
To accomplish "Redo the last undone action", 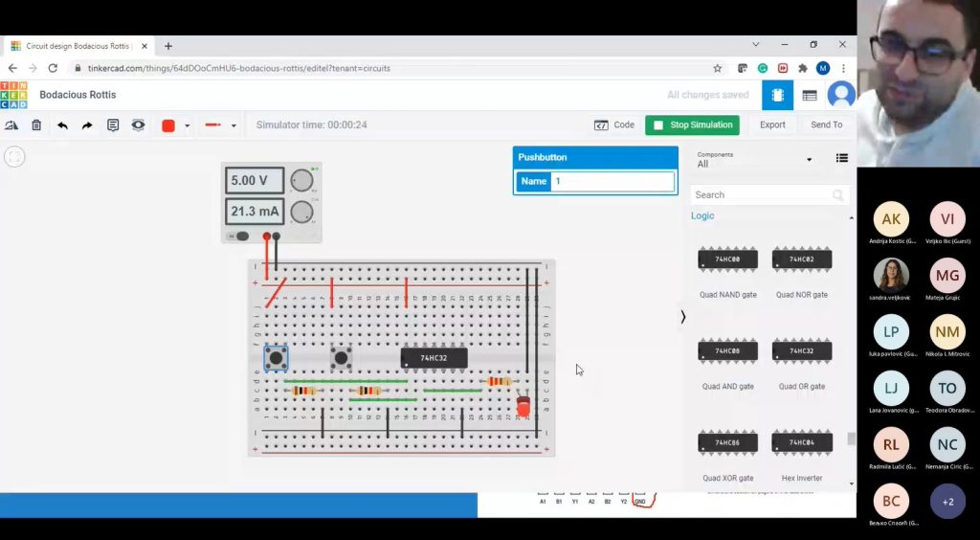I will 87,125.
